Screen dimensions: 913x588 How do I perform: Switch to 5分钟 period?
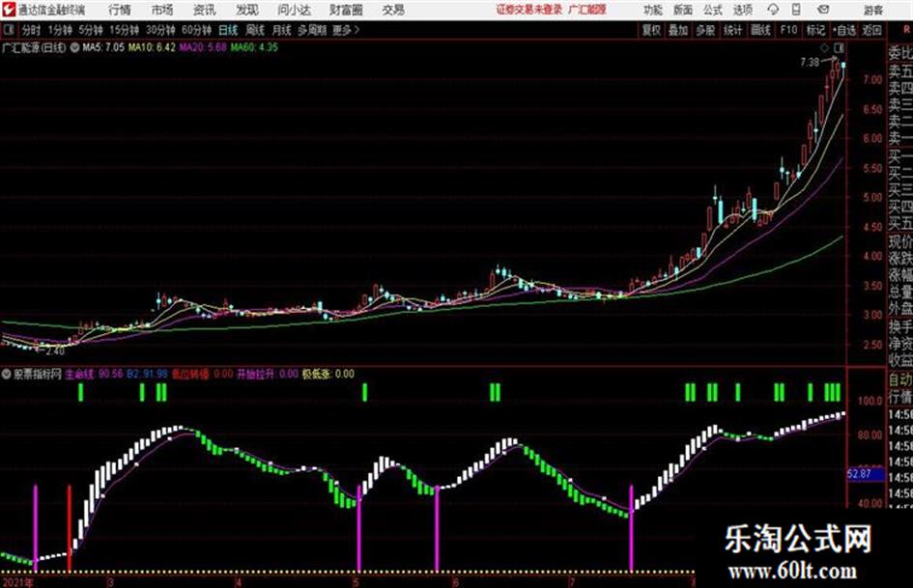tap(91, 30)
